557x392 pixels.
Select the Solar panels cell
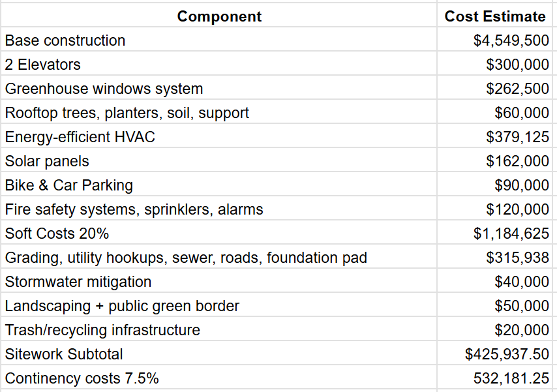(x=219, y=161)
